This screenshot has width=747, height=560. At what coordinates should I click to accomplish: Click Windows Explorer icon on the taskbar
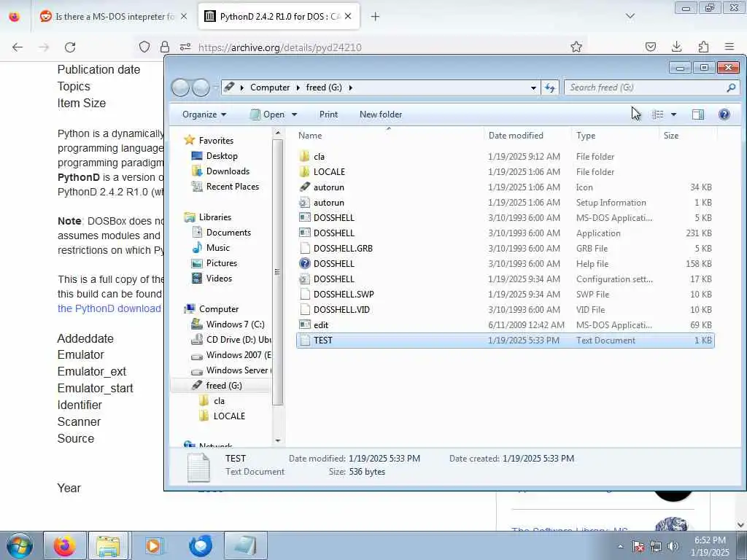click(x=108, y=545)
